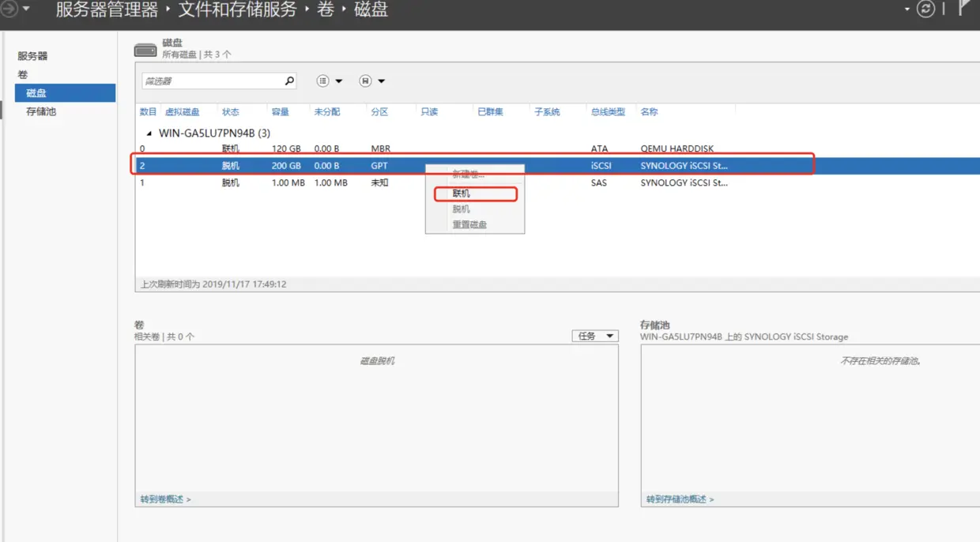980x542 pixels.
Task: Click the 磁盘脱机 message in 卷 panel
Action: point(377,361)
